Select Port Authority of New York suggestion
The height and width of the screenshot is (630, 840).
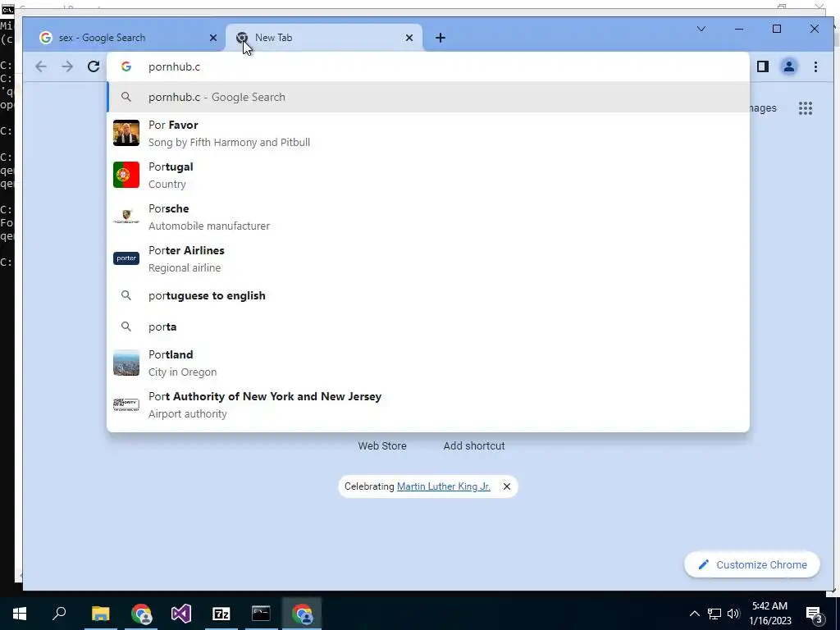[428, 404]
